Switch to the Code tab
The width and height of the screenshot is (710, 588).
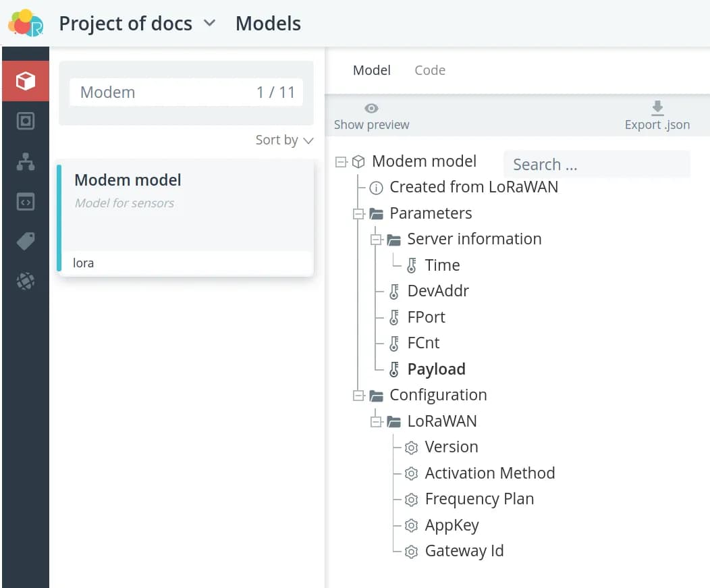pos(429,70)
